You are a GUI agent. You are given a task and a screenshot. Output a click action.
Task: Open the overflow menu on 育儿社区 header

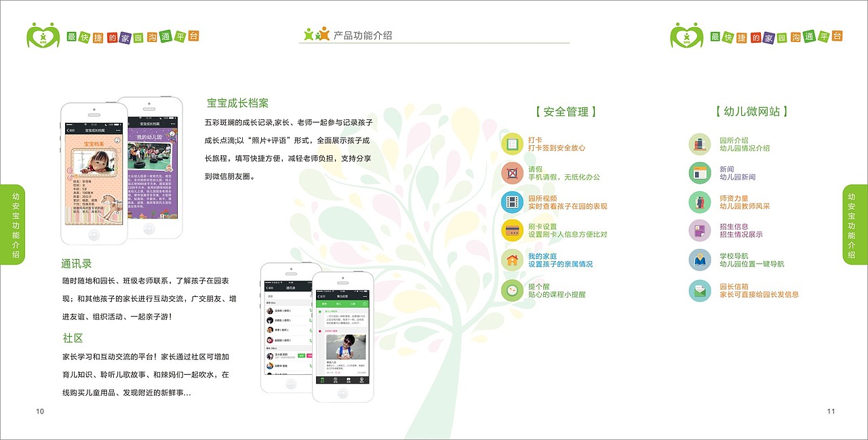[363, 296]
